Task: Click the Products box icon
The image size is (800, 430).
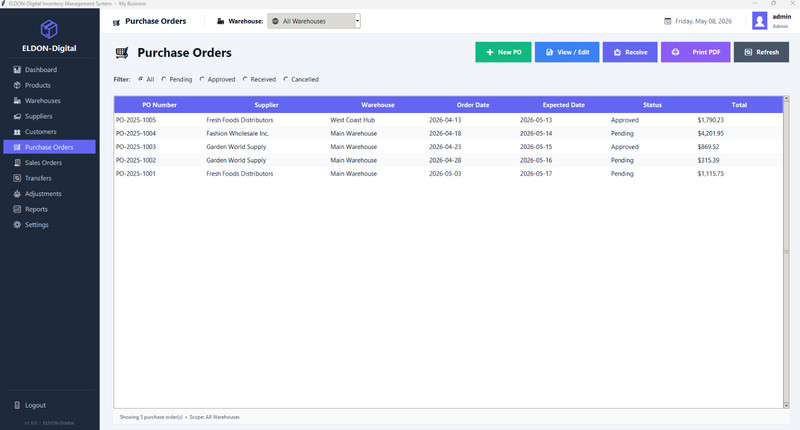Action: [x=17, y=85]
